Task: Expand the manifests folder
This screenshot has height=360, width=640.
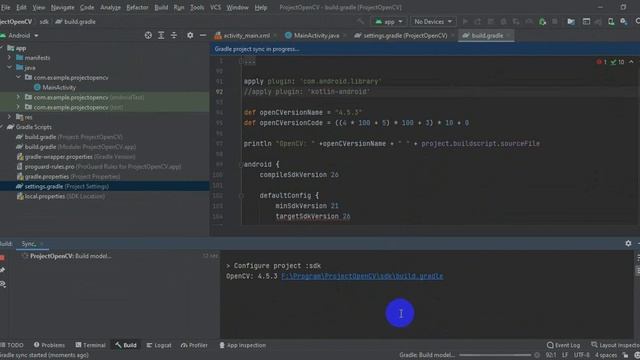Action: click(9, 58)
